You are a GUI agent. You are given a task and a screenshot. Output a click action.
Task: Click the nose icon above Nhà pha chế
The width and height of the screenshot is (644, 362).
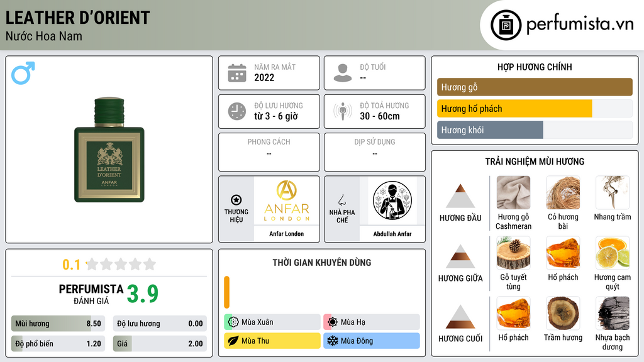point(341,200)
